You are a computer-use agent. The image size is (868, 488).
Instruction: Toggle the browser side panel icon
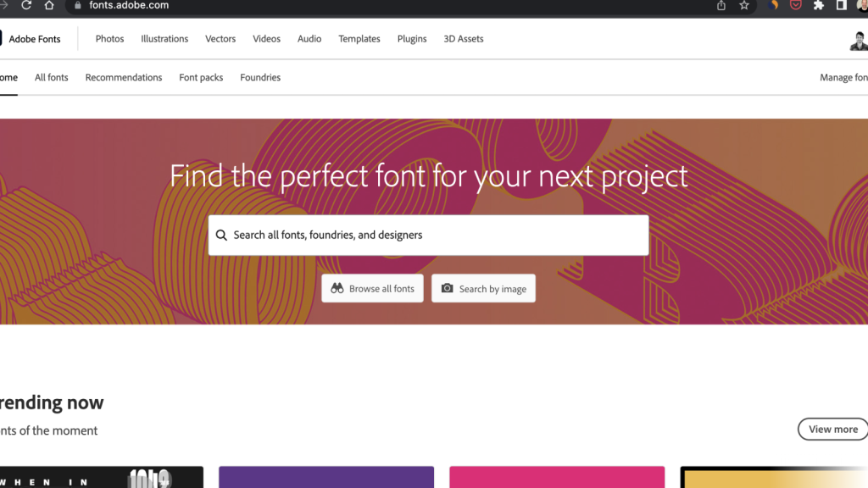[x=841, y=5]
